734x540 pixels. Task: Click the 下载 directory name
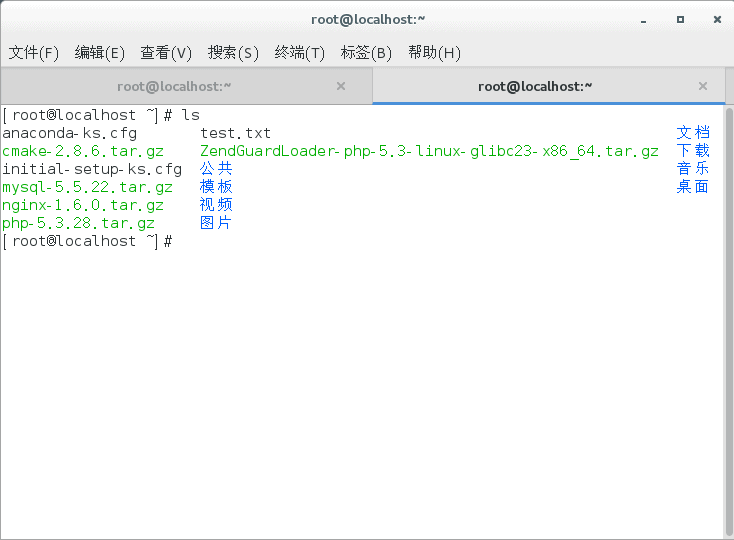pos(693,151)
